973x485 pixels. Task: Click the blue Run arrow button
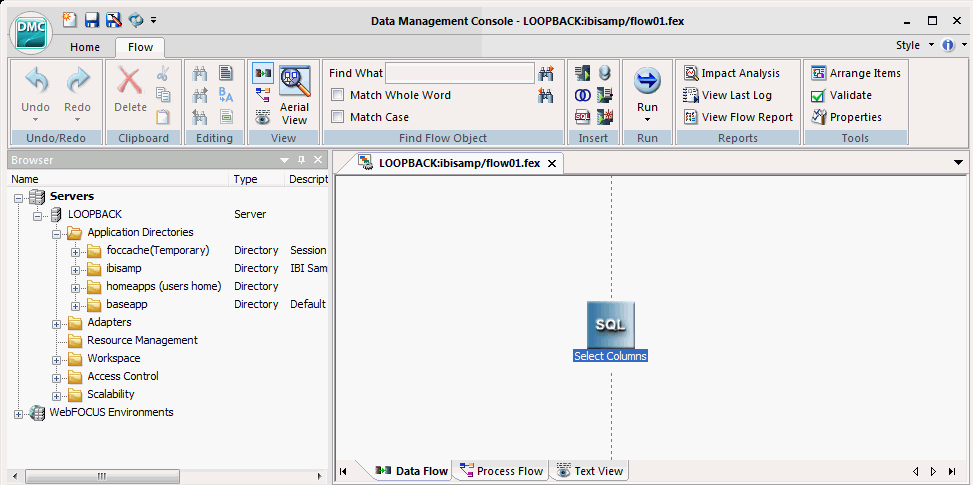647,81
